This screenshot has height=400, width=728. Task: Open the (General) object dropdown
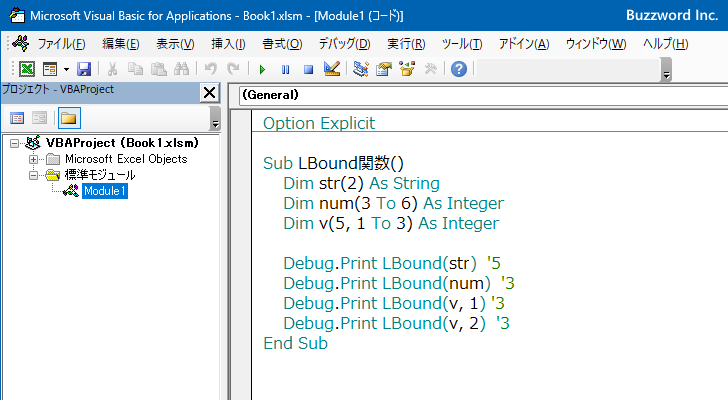(x=484, y=95)
